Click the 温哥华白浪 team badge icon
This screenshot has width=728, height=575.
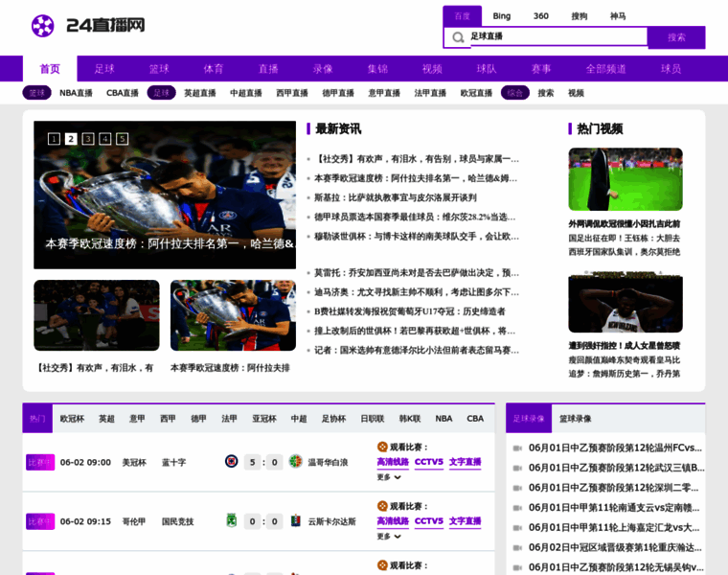click(x=295, y=462)
